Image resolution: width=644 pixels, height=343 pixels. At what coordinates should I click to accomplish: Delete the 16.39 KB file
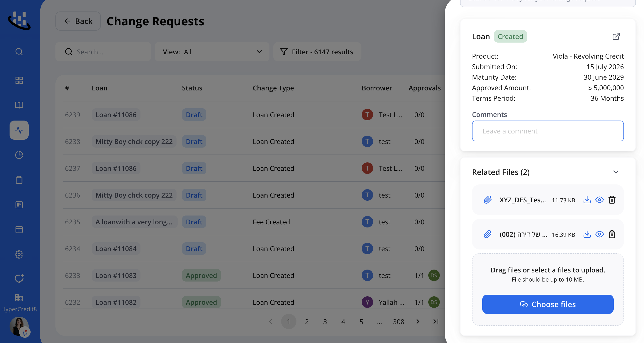(612, 234)
